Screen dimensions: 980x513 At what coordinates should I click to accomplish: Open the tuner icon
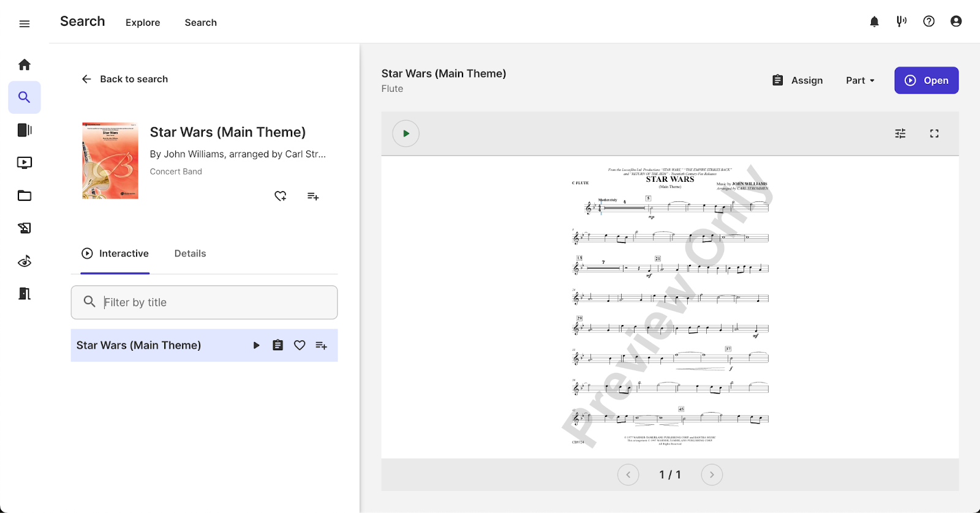coord(902,21)
